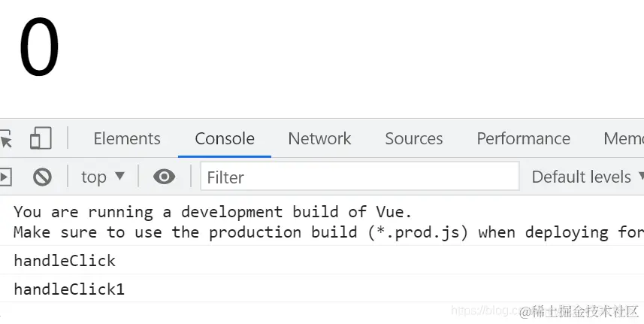Click the Vue development build message

[213, 212]
